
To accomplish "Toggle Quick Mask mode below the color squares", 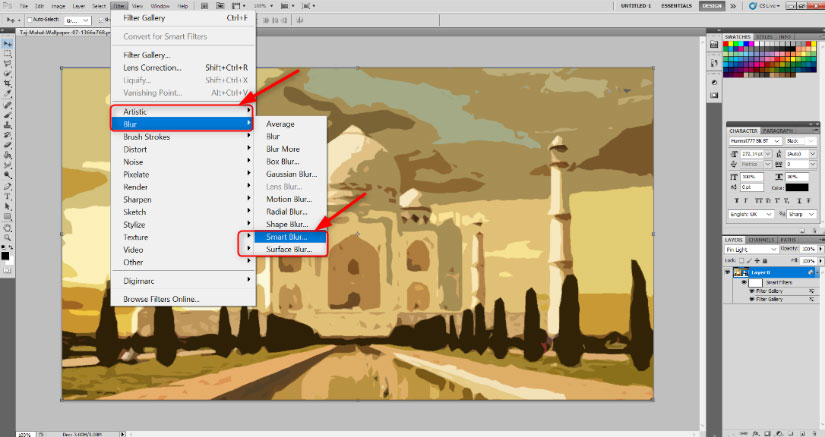I will pyautogui.click(x=7, y=270).
